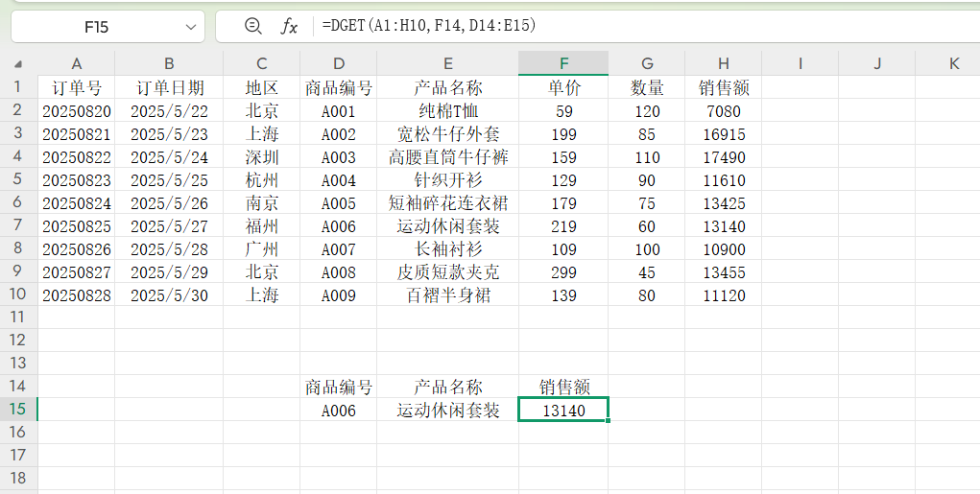Select column B header
This screenshot has width=980, height=494.
tap(169, 63)
